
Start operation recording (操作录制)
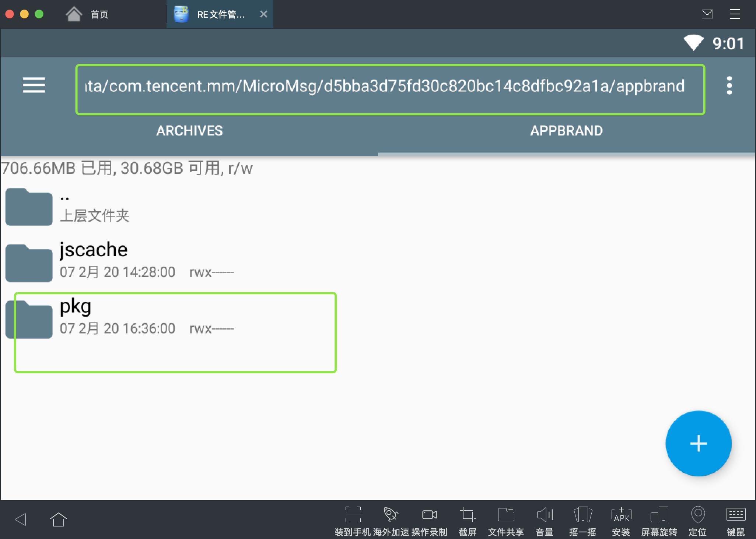coord(429,515)
